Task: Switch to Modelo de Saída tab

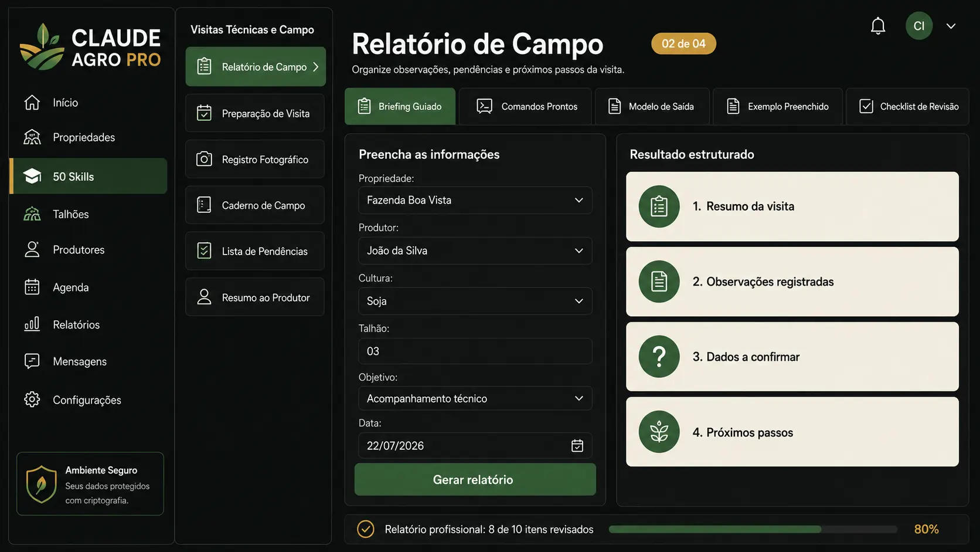Action: coord(652,106)
